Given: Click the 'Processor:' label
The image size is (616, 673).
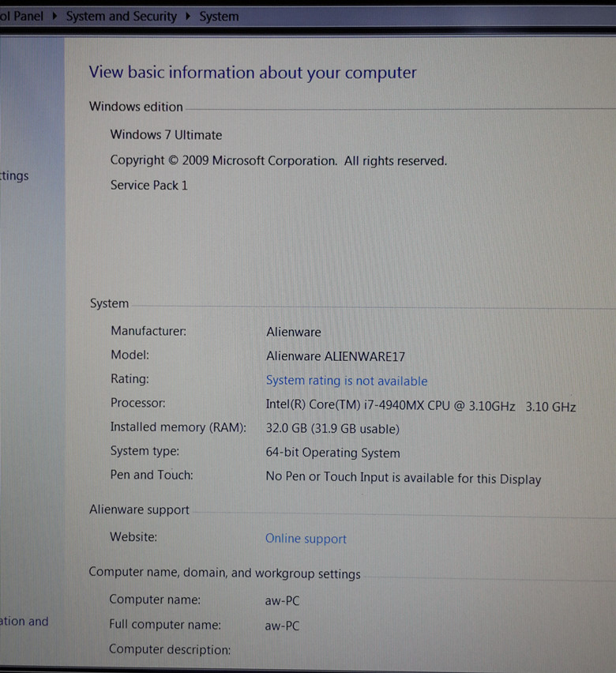Looking at the screenshot, I should coord(137,403).
